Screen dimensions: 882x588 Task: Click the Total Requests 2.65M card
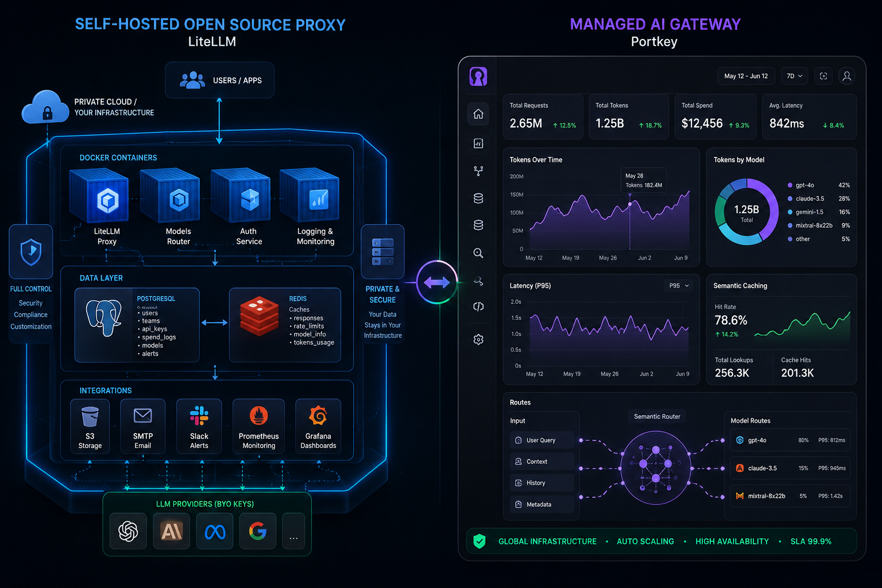pyautogui.click(x=543, y=117)
